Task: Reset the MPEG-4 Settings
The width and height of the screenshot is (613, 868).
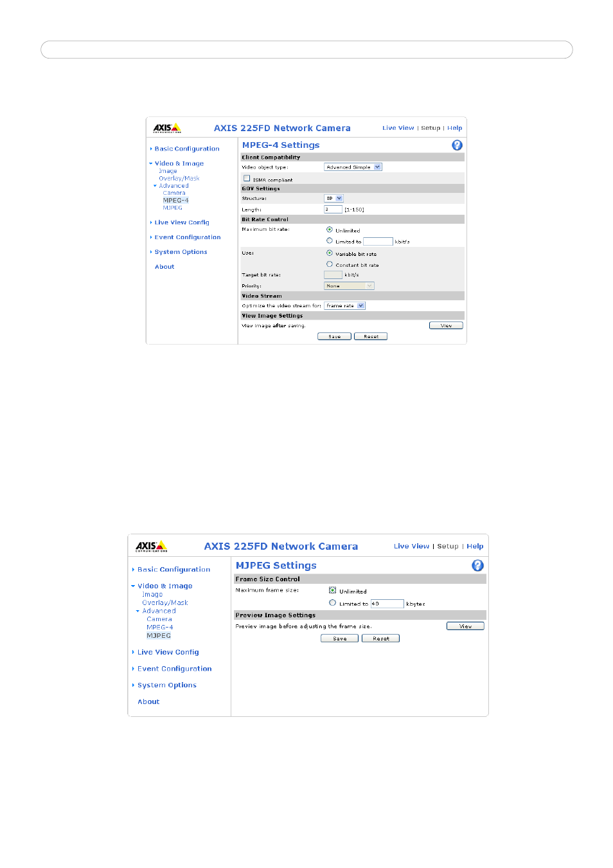Action: [x=371, y=336]
